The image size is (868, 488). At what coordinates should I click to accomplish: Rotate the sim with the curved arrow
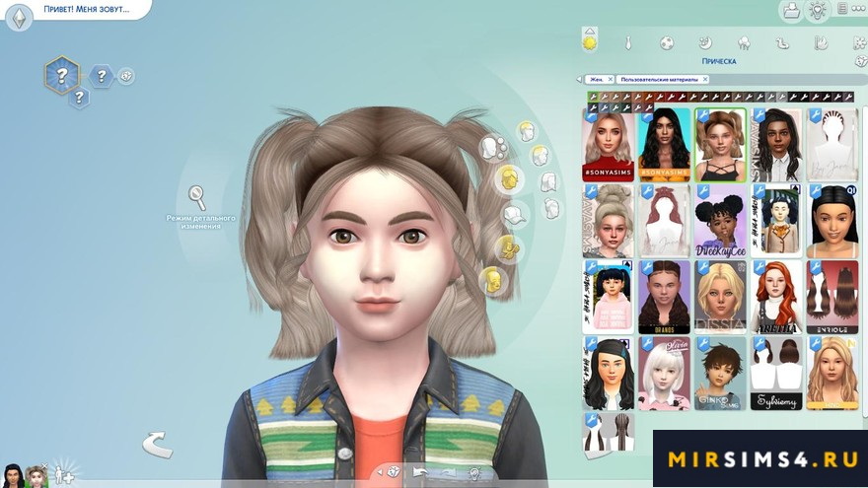point(157,445)
